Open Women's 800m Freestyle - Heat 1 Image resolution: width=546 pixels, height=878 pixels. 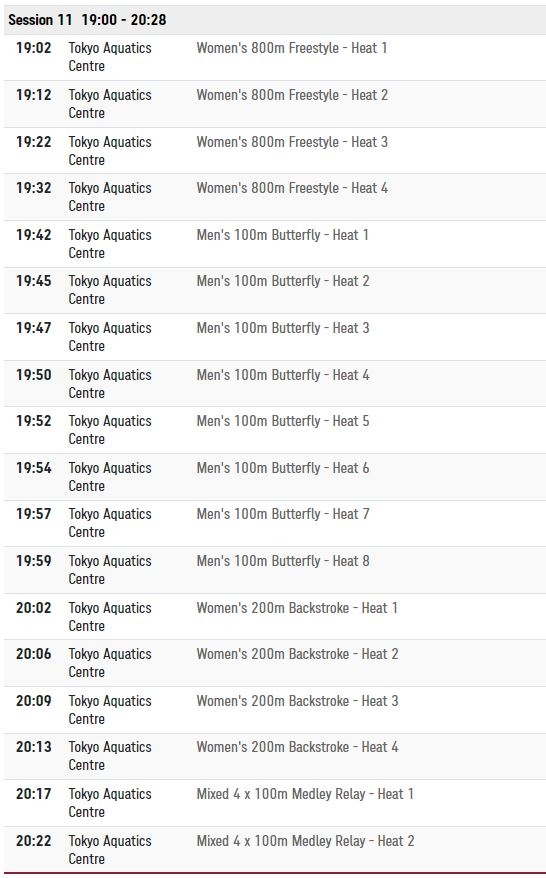(292, 48)
